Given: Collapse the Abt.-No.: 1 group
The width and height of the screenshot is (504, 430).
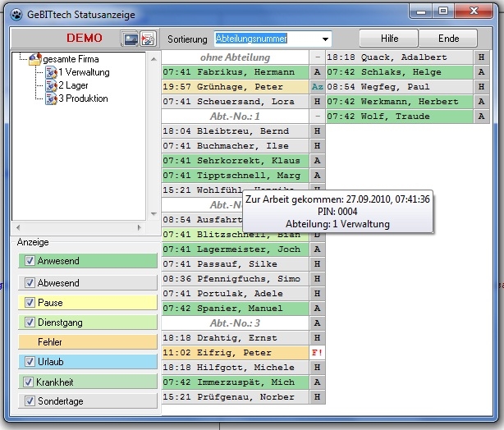Looking at the screenshot, I should 318,117.
